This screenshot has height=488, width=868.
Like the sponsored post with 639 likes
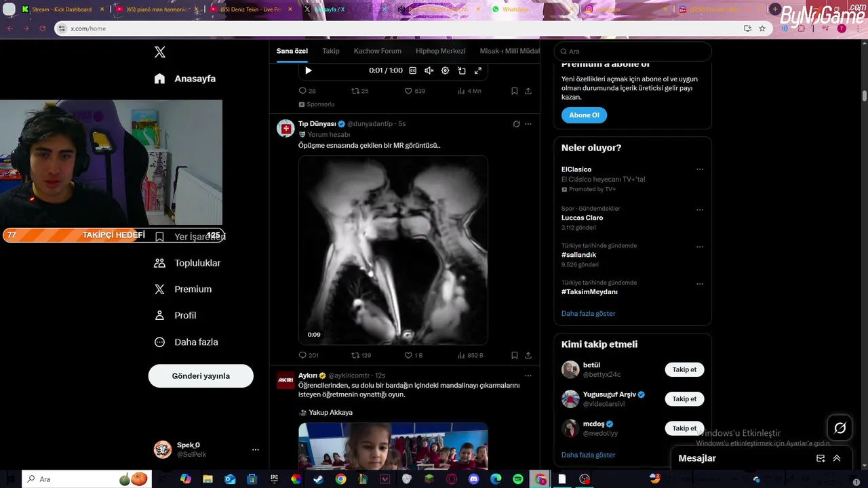414,91
